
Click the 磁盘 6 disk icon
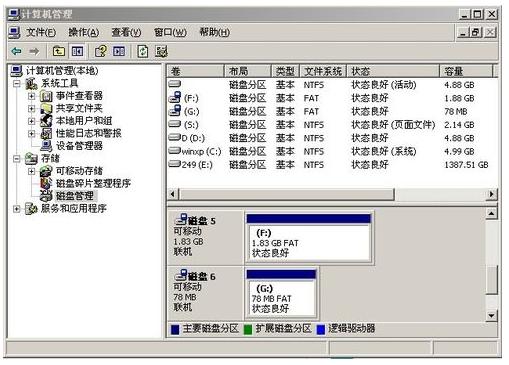(x=181, y=275)
